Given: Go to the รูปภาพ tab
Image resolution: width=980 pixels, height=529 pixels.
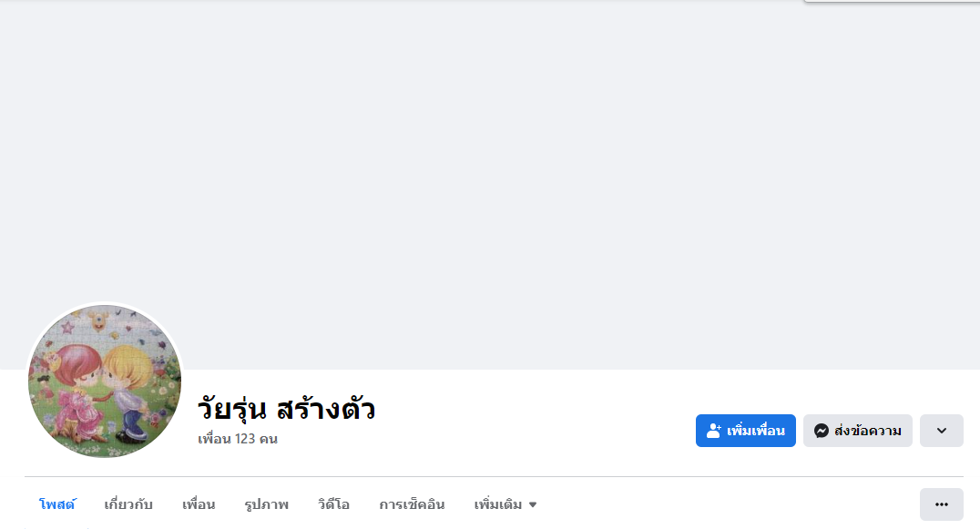Looking at the screenshot, I should tap(266, 504).
